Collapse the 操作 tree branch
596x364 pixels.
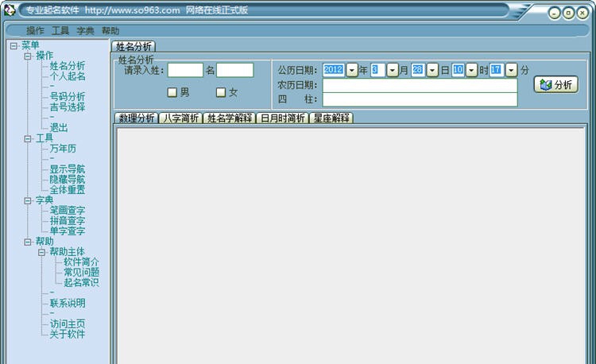click(x=28, y=56)
